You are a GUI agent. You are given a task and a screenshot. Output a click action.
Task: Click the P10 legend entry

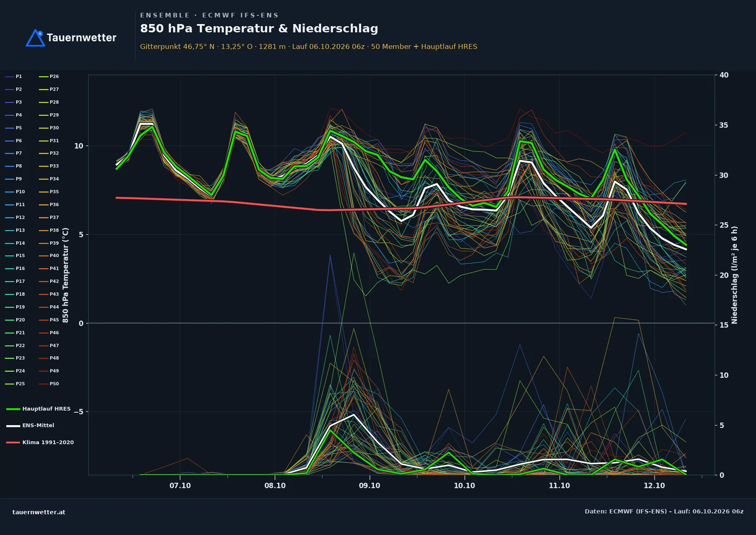tap(15, 192)
